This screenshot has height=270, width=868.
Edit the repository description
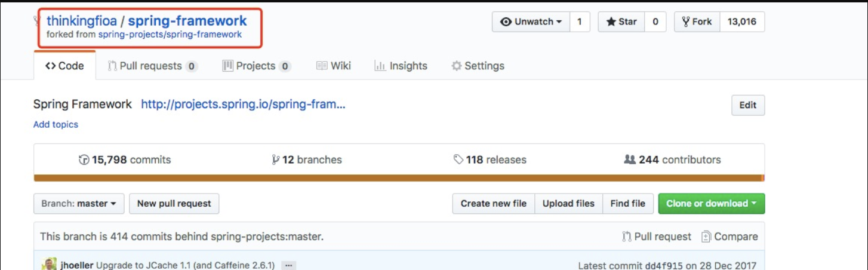coord(748,105)
